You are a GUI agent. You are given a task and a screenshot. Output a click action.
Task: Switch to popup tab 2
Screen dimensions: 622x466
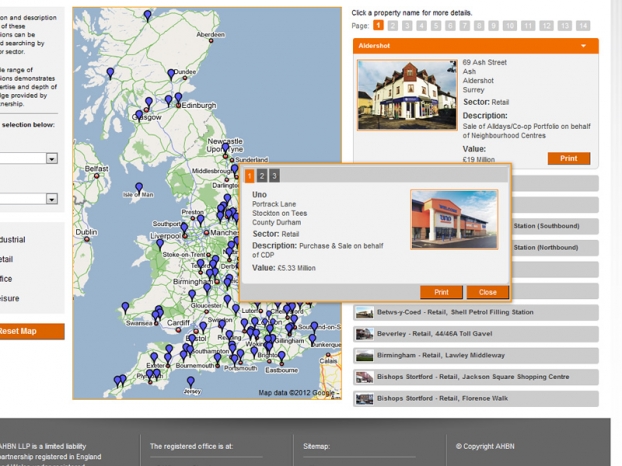262,176
